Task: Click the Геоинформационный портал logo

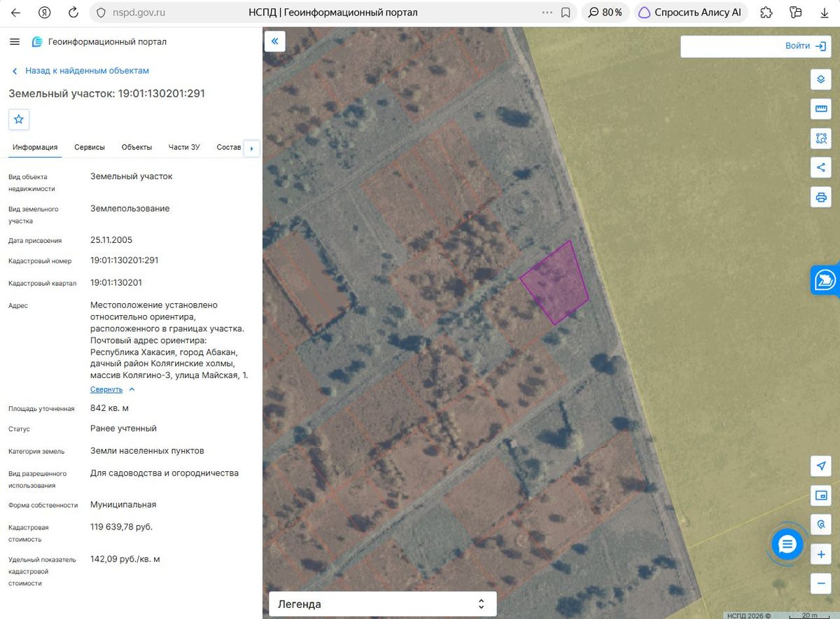Action: pyautogui.click(x=99, y=42)
